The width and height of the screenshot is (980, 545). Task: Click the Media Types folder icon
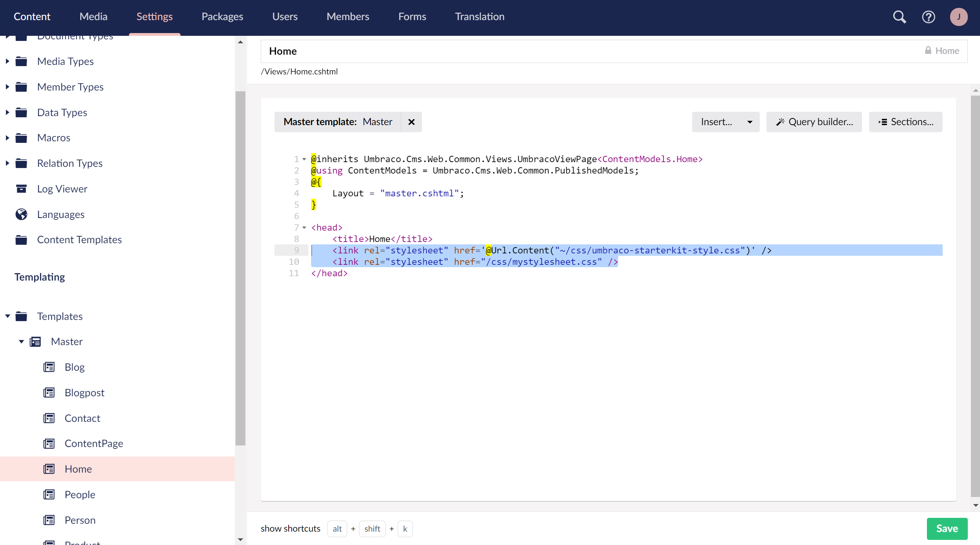[x=21, y=61]
